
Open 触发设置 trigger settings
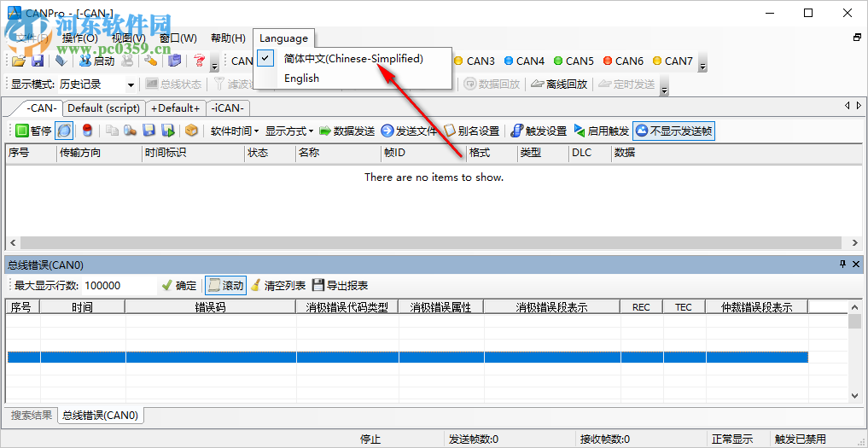click(539, 131)
